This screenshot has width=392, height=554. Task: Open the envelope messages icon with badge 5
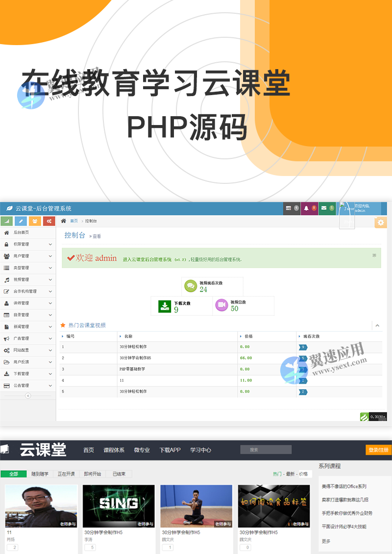[x=324, y=208]
